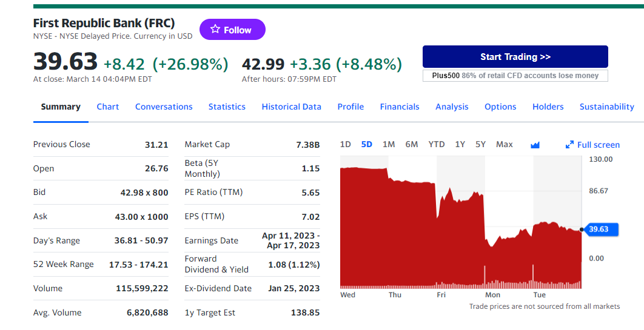Click the EPS (TTM) value 7.02
This screenshot has width=644, height=330.
pos(310,217)
